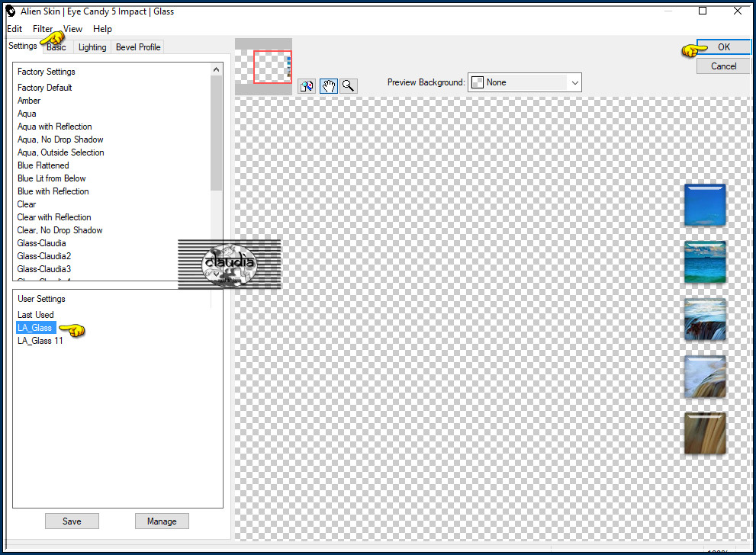Click the navigator preview thumbnail

pos(263,66)
